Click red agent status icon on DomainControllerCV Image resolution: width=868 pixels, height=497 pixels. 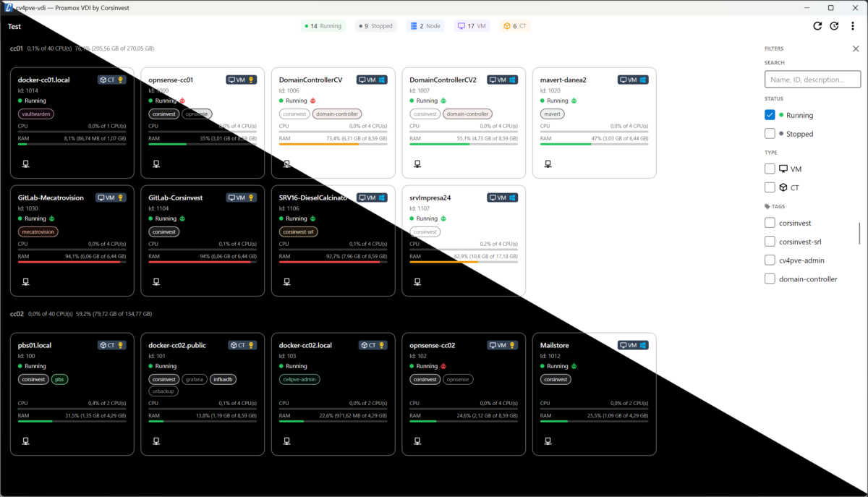(x=313, y=101)
